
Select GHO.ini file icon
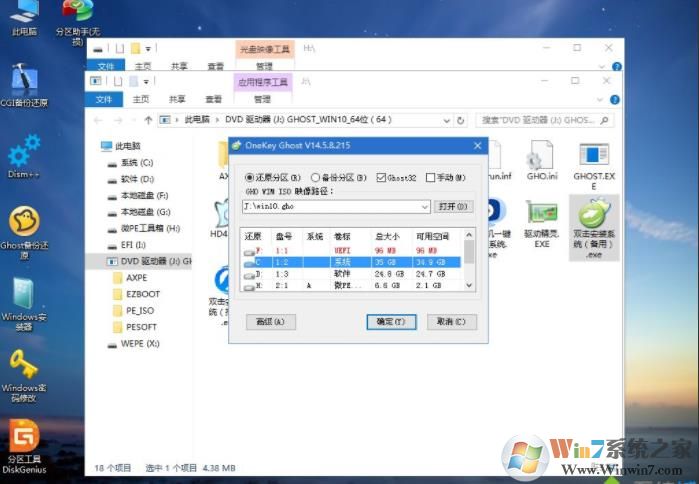pyautogui.click(x=542, y=160)
